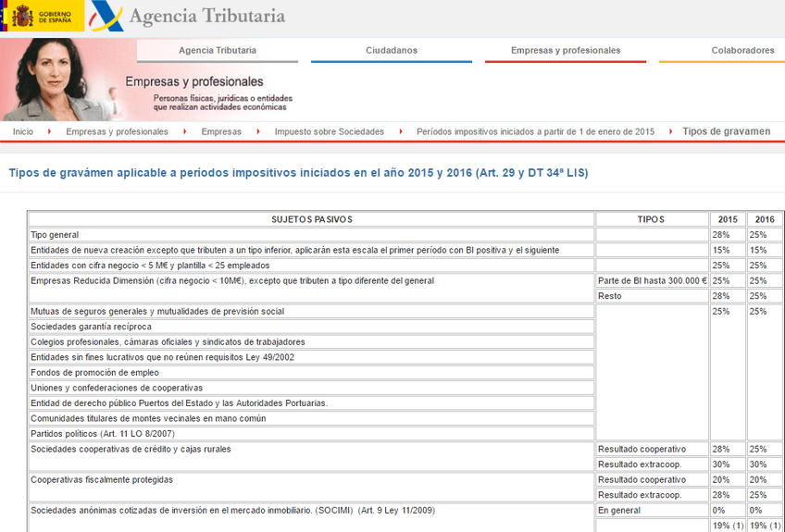
Task: Click the TIPOS column header
Action: click(651, 219)
